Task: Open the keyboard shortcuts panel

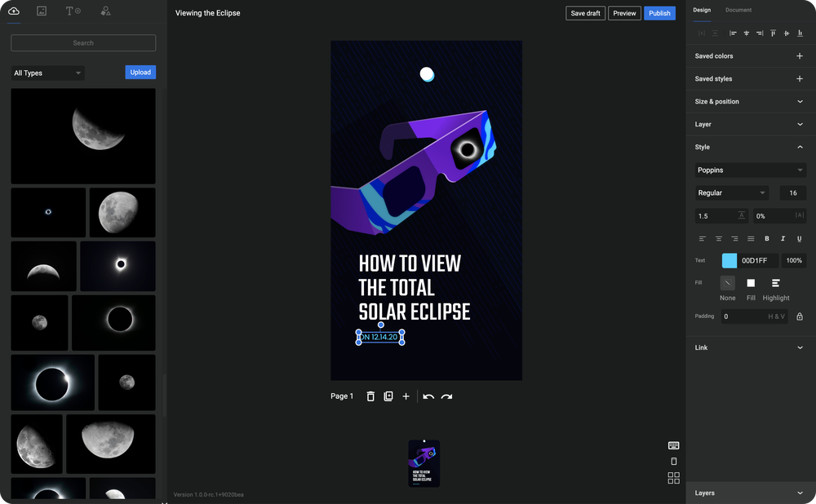Action: 672,444
